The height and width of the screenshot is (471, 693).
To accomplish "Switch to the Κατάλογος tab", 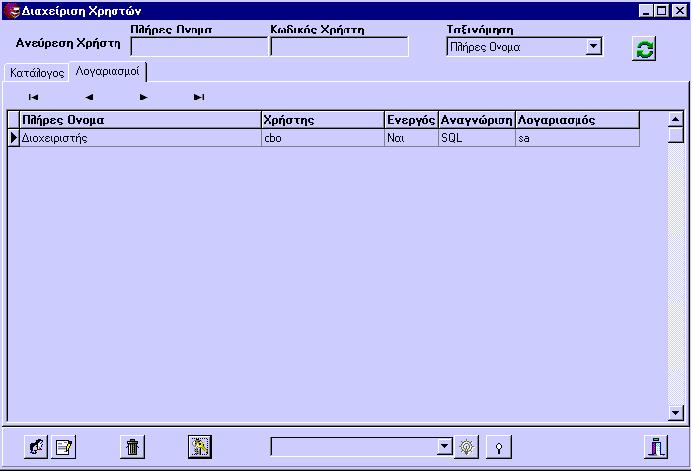I will click(x=37, y=73).
